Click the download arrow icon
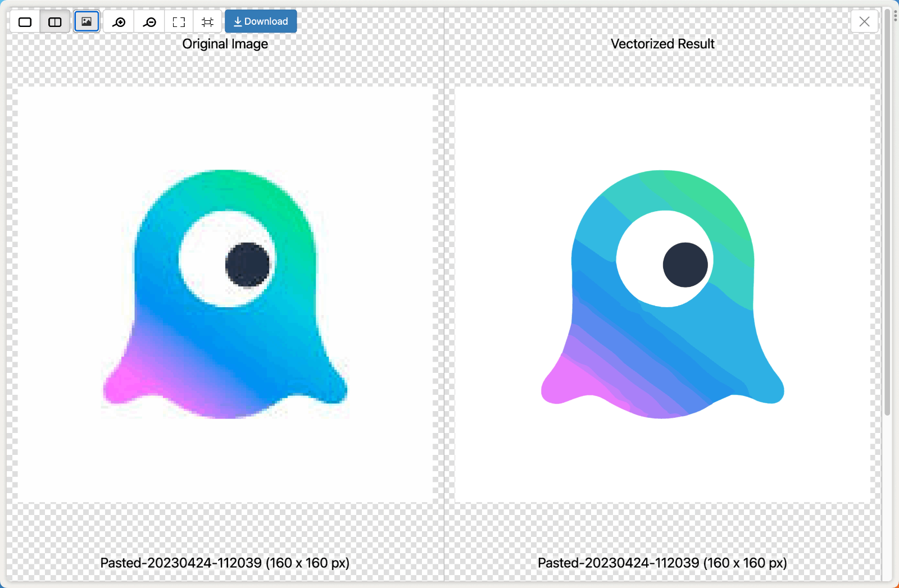Image resolution: width=899 pixels, height=588 pixels. (x=237, y=21)
